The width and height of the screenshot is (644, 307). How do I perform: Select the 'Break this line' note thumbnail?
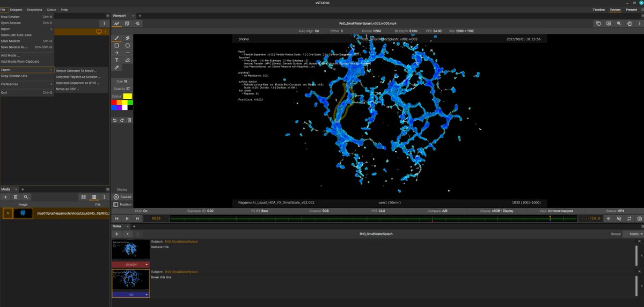click(x=130, y=281)
